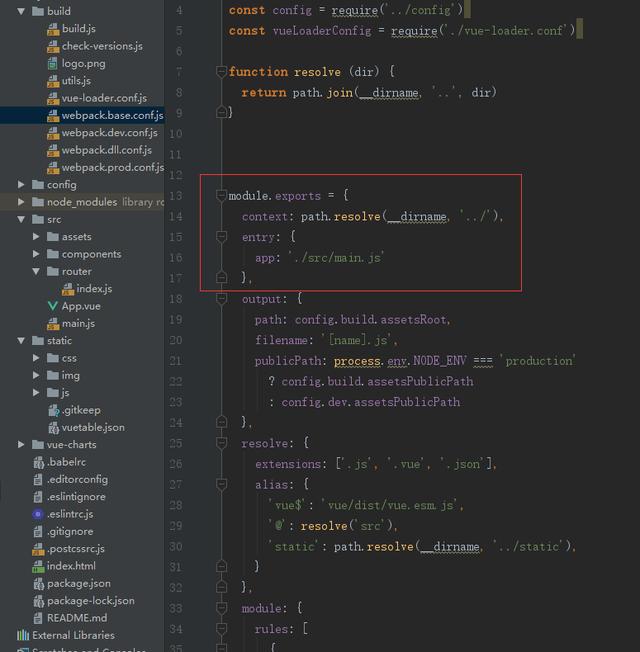Select the config folder name
The width and height of the screenshot is (640, 652).
62,185
